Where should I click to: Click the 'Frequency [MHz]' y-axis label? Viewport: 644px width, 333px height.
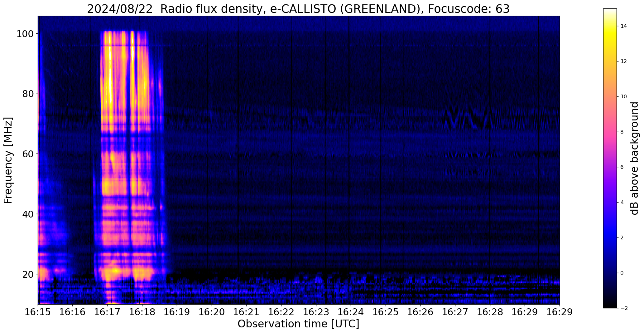pyautogui.click(x=8, y=160)
